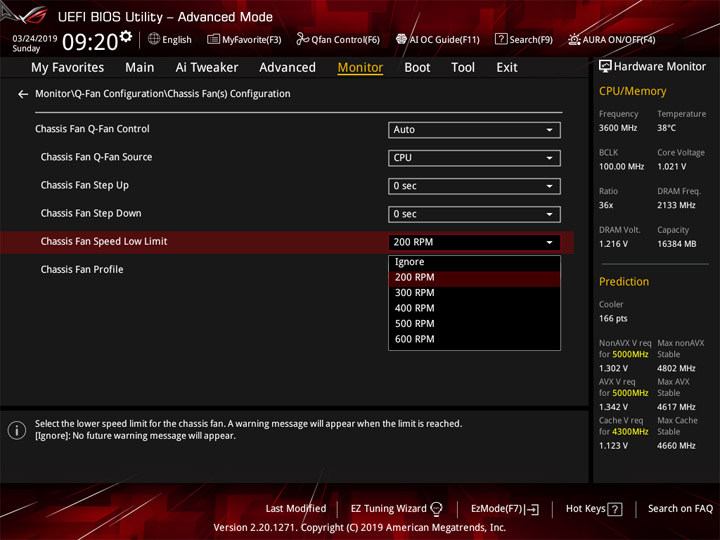
Task: Click the 166 pts cooler value
Action: pos(613,319)
